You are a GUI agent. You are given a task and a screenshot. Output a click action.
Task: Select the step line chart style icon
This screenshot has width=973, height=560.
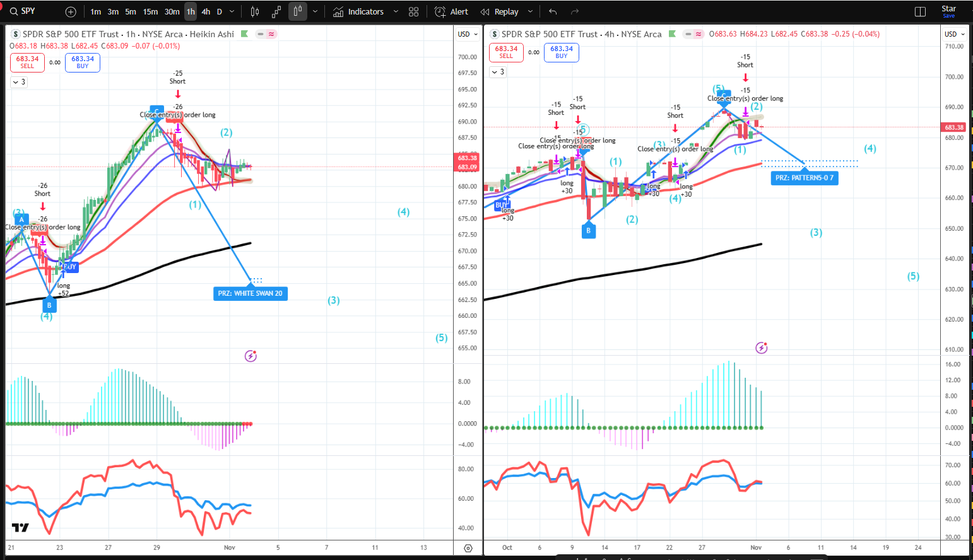276,12
